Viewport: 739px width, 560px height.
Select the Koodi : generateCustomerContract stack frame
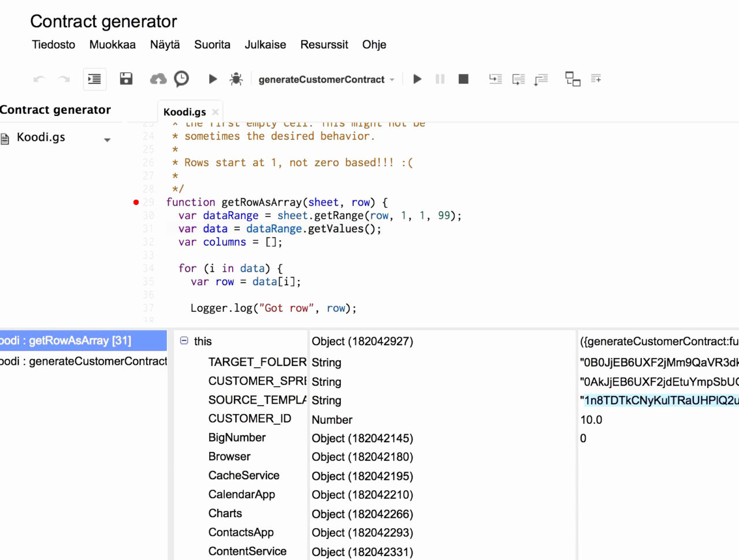[x=84, y=360]
